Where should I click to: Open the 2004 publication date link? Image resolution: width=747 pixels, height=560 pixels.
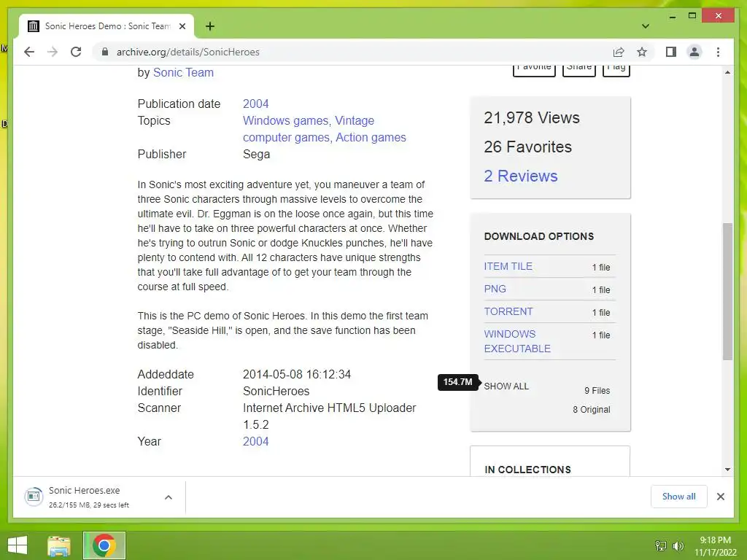255,104
